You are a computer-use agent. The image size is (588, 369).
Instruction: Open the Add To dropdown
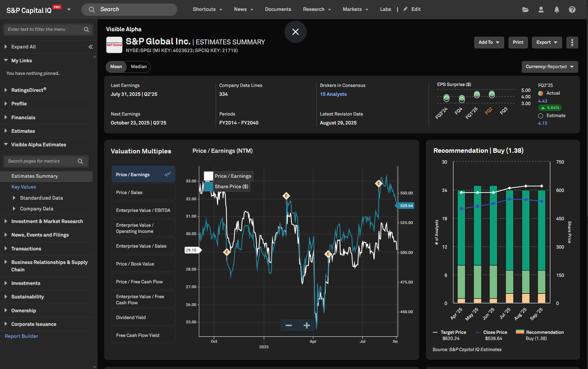(x=489, y=43)
